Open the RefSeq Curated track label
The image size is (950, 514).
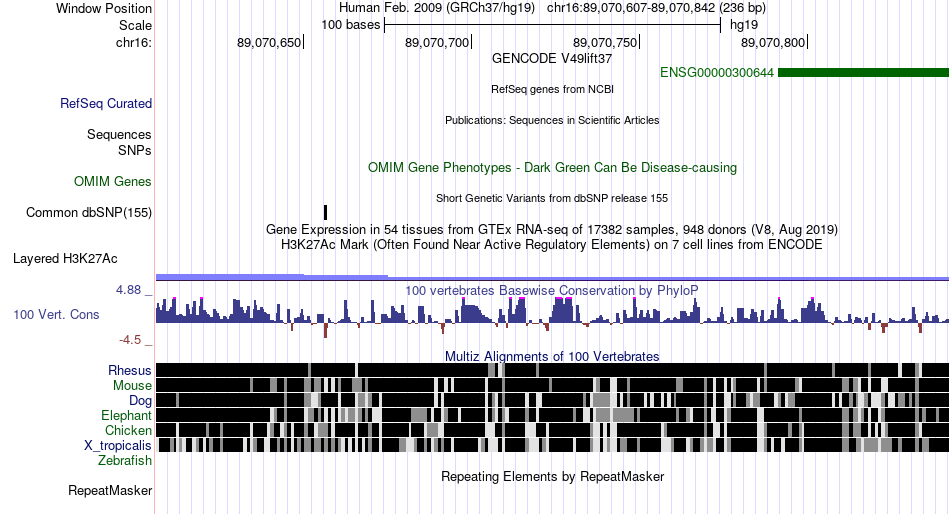click(x=106, y=104)
